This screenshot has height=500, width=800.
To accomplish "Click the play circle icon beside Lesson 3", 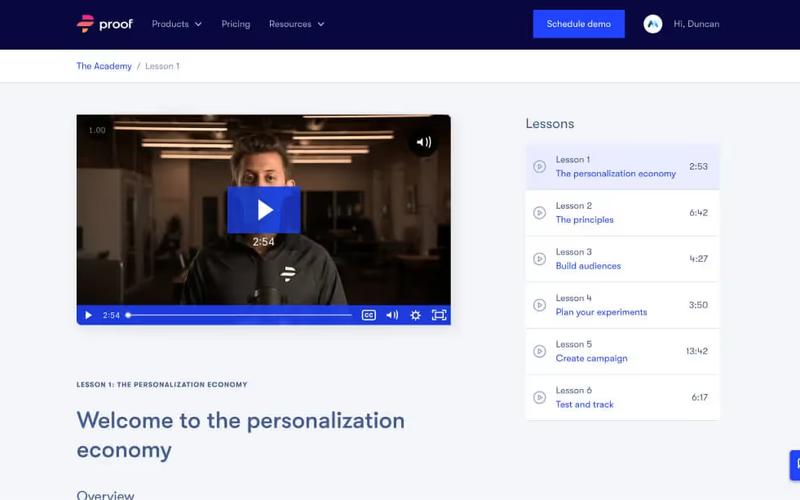I will click(539, 259).
